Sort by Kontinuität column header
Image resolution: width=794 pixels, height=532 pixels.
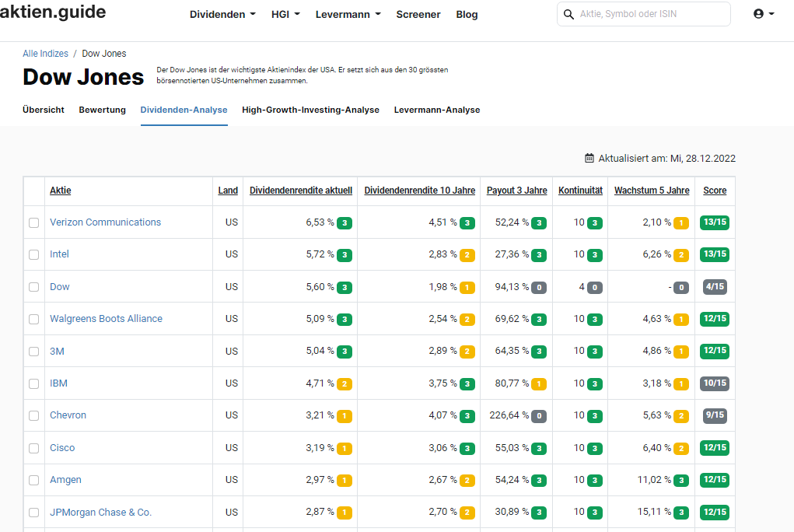tap(580, 191)
